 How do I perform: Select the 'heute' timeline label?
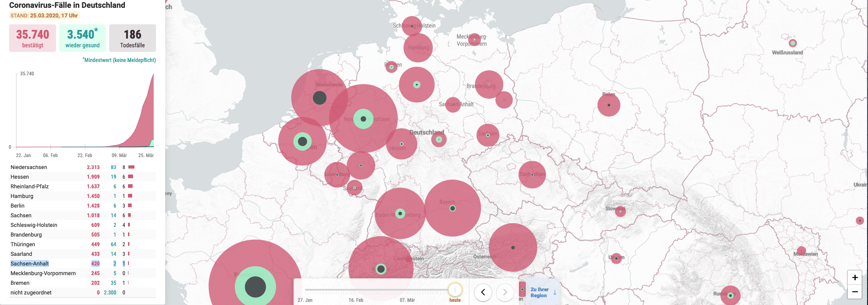click(455, 300)
